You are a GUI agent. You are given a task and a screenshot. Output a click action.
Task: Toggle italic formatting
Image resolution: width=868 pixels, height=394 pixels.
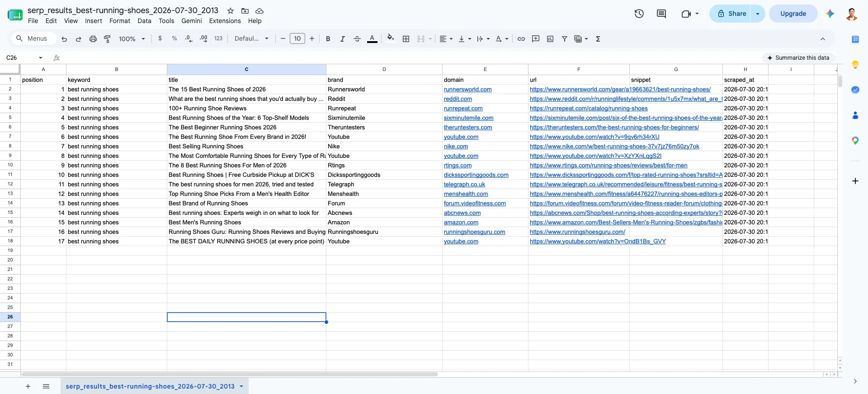[x=343, y=39]
